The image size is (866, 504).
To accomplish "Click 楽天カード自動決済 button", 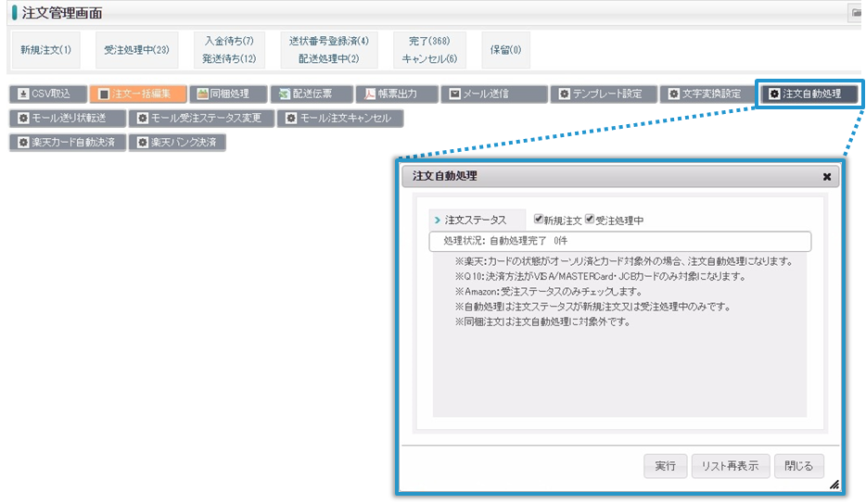I will click(68, 143).
